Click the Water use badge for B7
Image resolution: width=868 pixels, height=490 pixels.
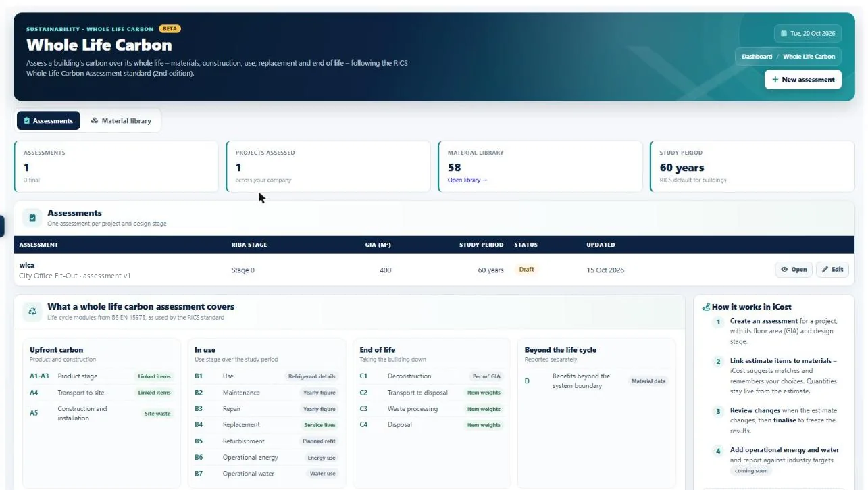pyautogui.click(x=323, y=474)
